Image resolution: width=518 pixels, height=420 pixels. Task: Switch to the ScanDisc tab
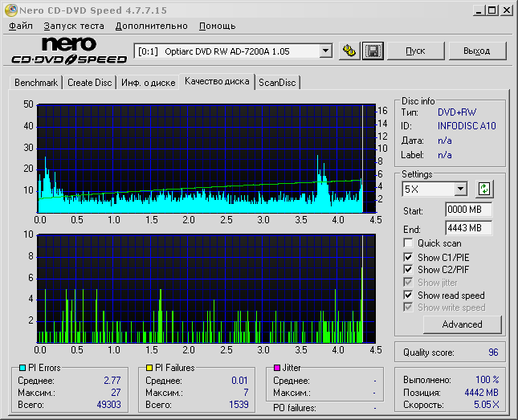[277, 83]
